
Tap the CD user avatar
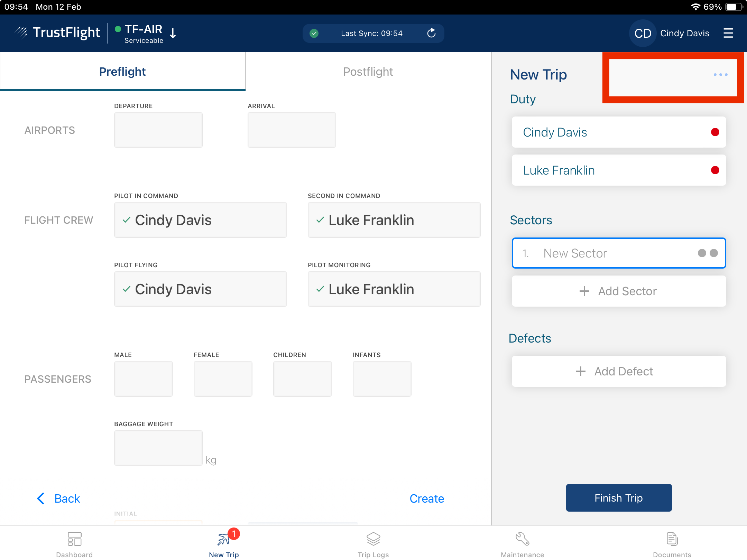pos(643,33)
